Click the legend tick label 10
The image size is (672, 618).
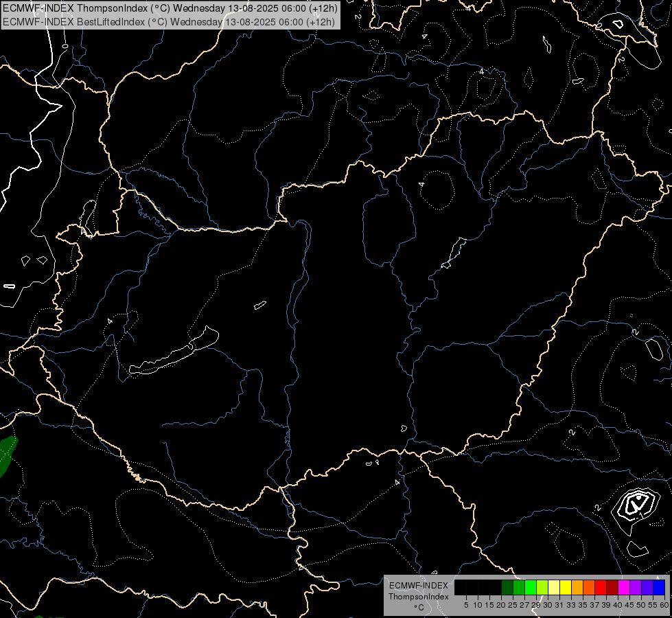478,605
